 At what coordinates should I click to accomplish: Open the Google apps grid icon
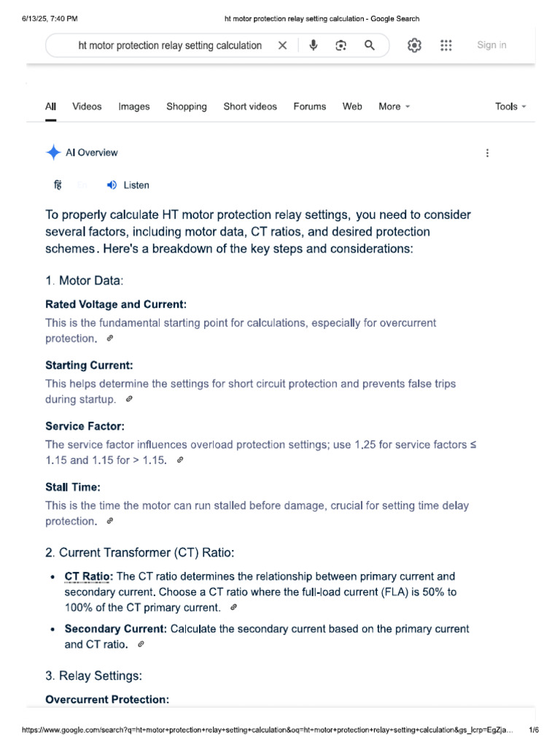pyautogui.click(x=446, y=45)
